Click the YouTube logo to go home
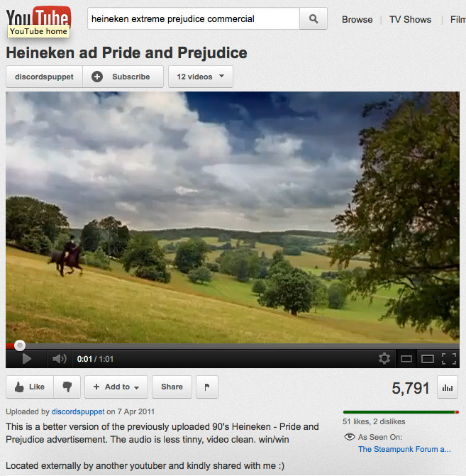 pos(38,17)
